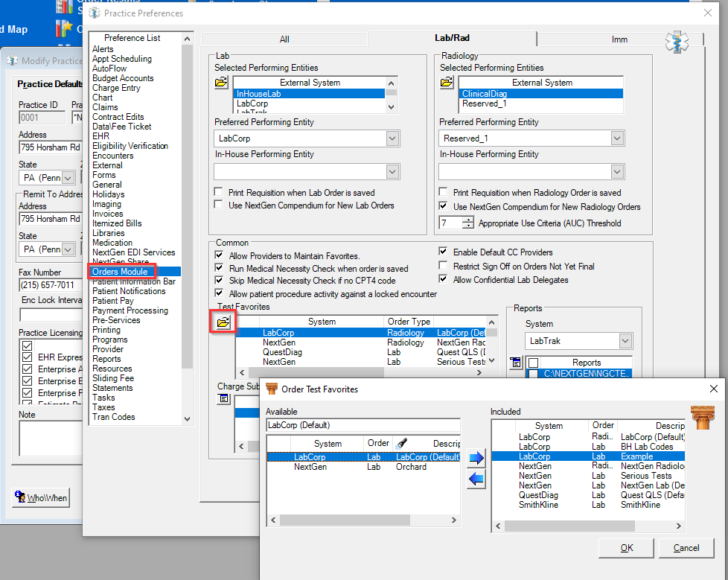Open Lab In-House Performing Entity dropdown

392,172
